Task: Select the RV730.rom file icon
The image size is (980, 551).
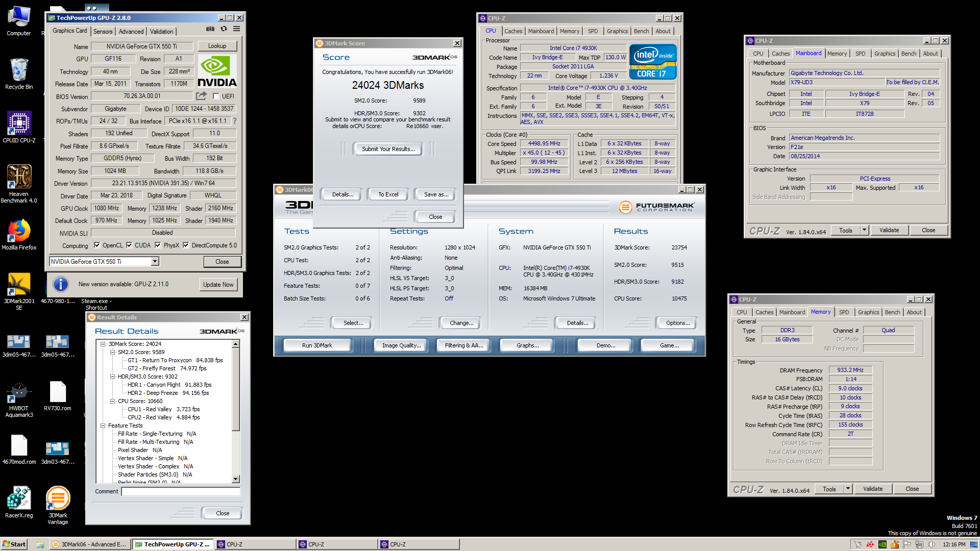Action: (x=58, y=396)
